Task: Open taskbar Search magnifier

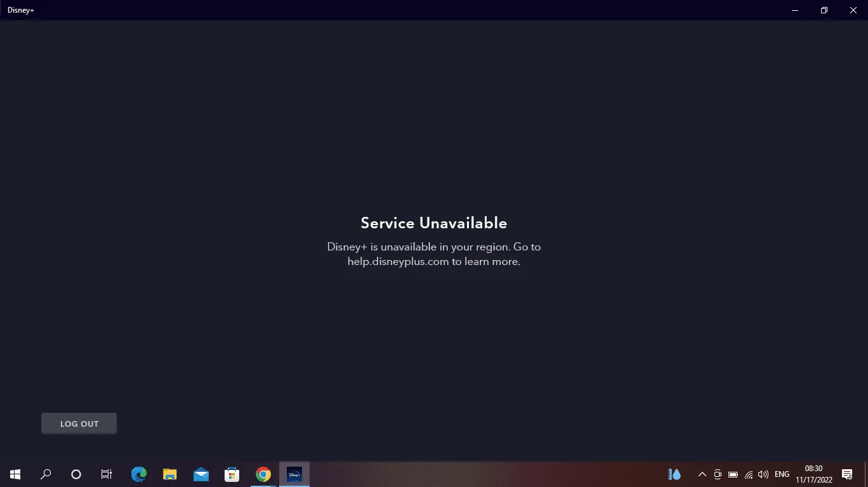Action: pyautogui.click(x=46, y=474)
